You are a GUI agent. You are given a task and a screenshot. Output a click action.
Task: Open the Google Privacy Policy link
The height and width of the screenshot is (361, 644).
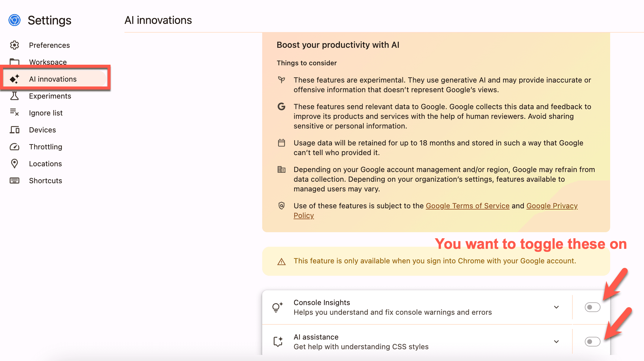click(552, 206)
